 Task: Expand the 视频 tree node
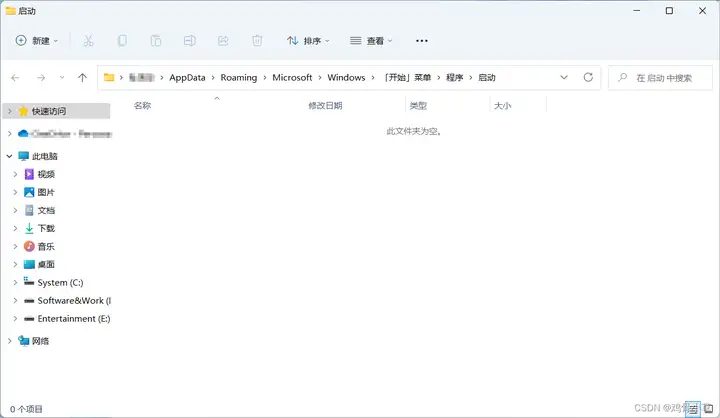coord(15,174)
